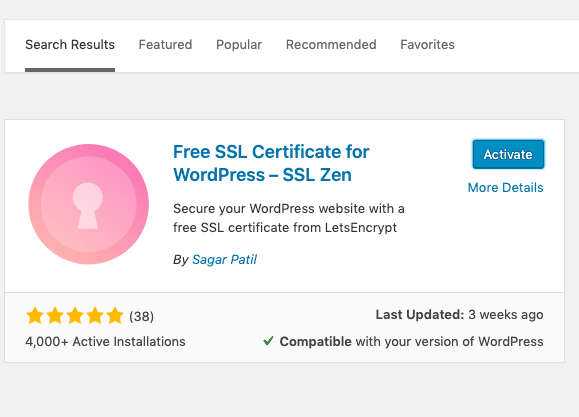
Task: Activate the SSL Zen plugin
Action: coord(508,154)
